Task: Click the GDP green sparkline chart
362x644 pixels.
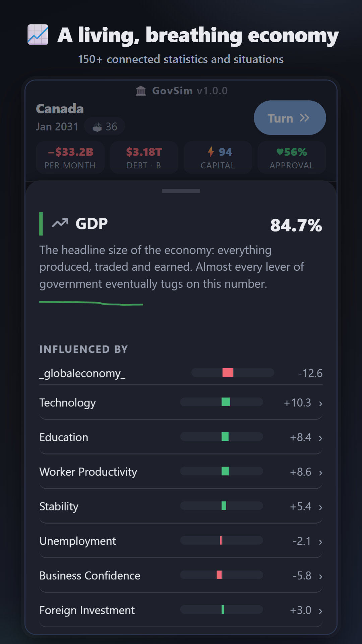Action: click(91, 303)
